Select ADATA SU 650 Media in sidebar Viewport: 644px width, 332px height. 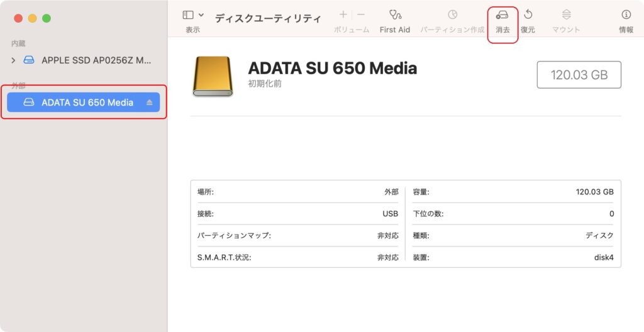point(84,102)
